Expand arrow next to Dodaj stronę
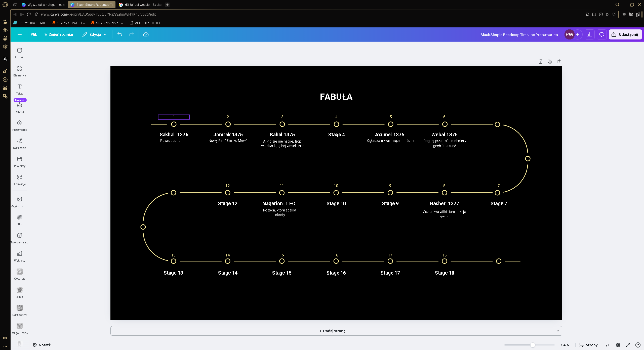This screenshot has width=644, height=350. (x=558, y=331)
